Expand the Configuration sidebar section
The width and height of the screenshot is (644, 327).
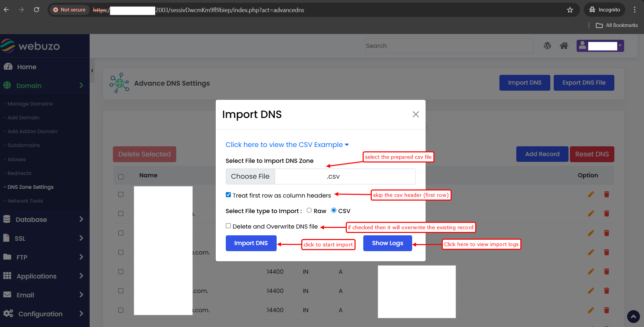[45, 314]
